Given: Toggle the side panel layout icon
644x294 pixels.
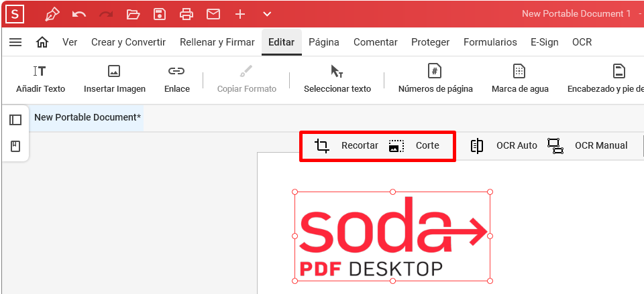Looking at the screenshot, I should pyautogui.click(x=15, y=120).
